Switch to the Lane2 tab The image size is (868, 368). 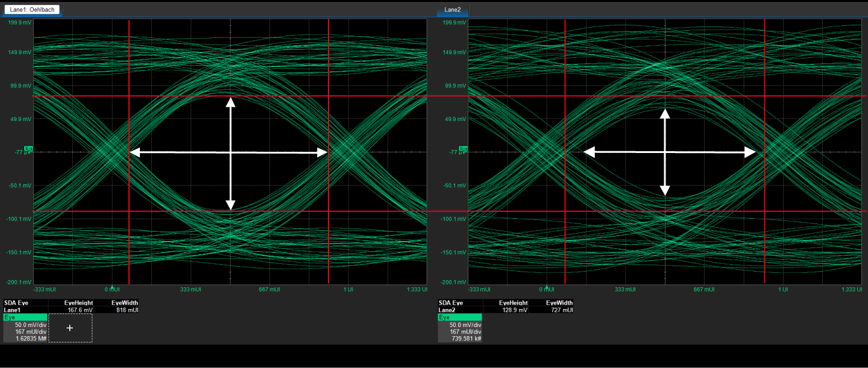click(452, 10)
